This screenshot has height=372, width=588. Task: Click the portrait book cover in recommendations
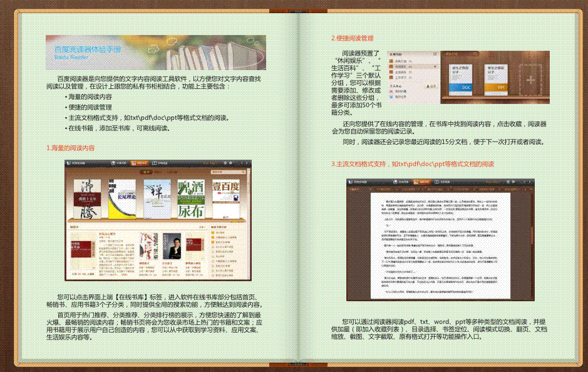click(x=172, y=246)
